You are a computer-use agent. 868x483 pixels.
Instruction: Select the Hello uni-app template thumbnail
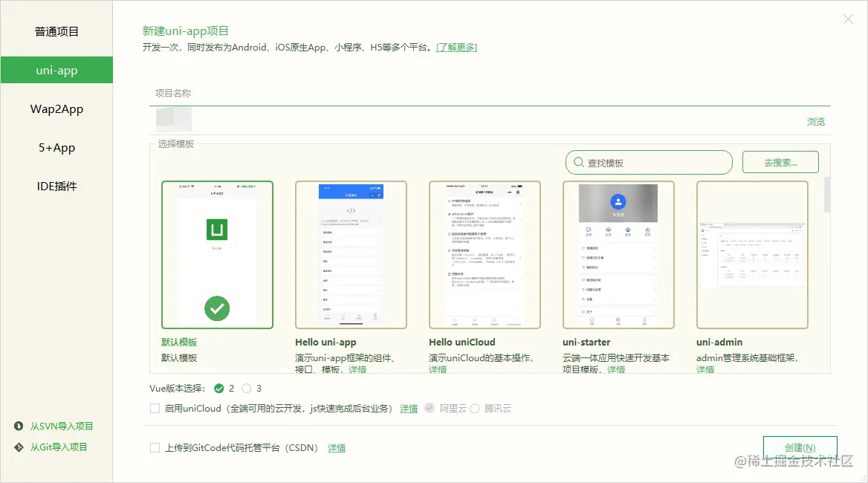pos(351,254)
